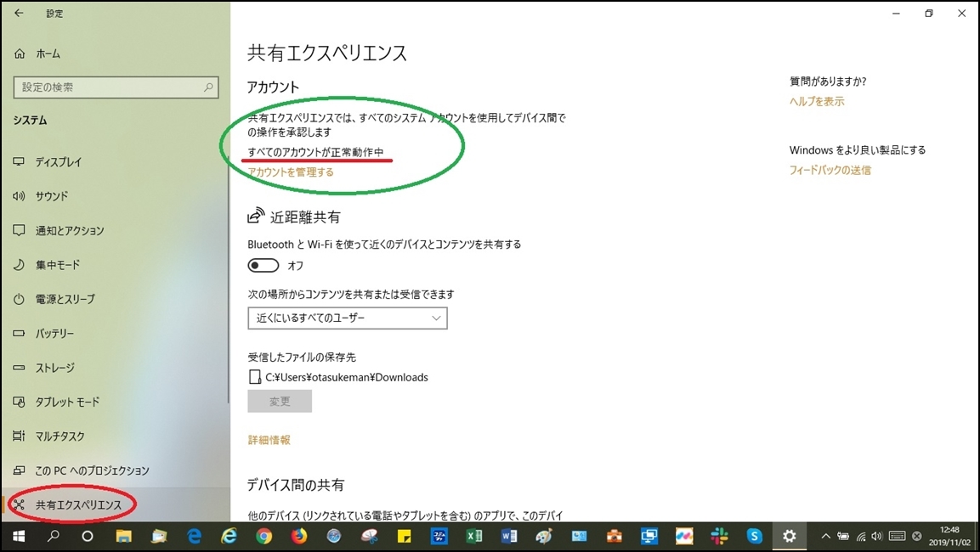Open File Explorer from the taskbar

[x=124, y=537]
